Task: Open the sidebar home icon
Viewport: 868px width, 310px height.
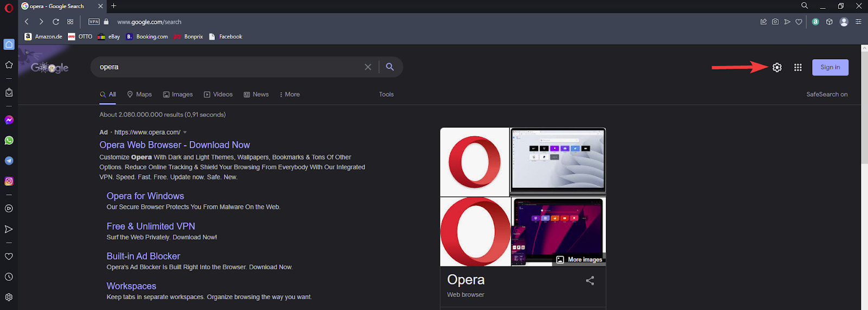Action: (x=9, y=45)
